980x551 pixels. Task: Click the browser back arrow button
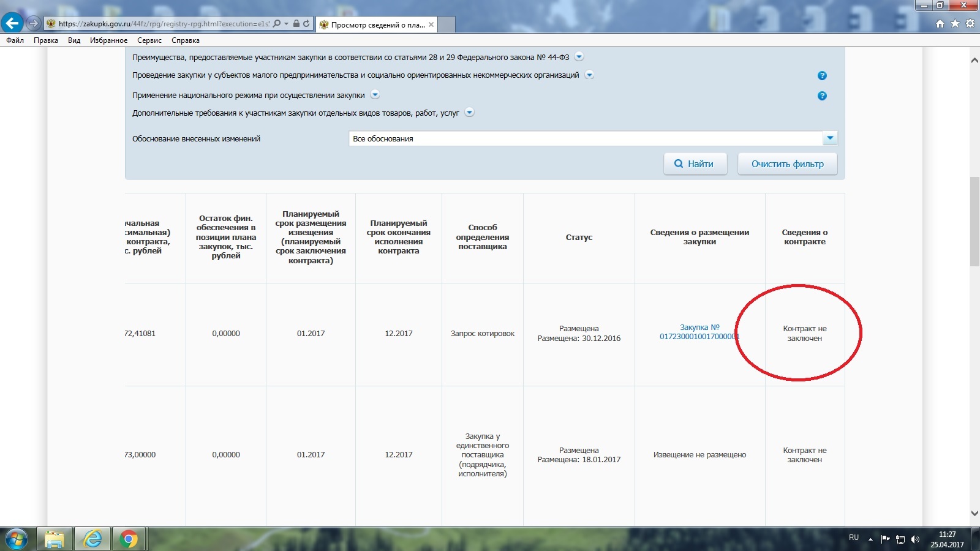coord(12,23)
